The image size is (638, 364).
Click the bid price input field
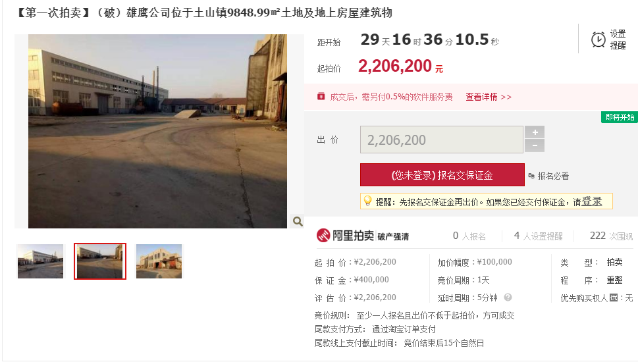pos(442,140)
